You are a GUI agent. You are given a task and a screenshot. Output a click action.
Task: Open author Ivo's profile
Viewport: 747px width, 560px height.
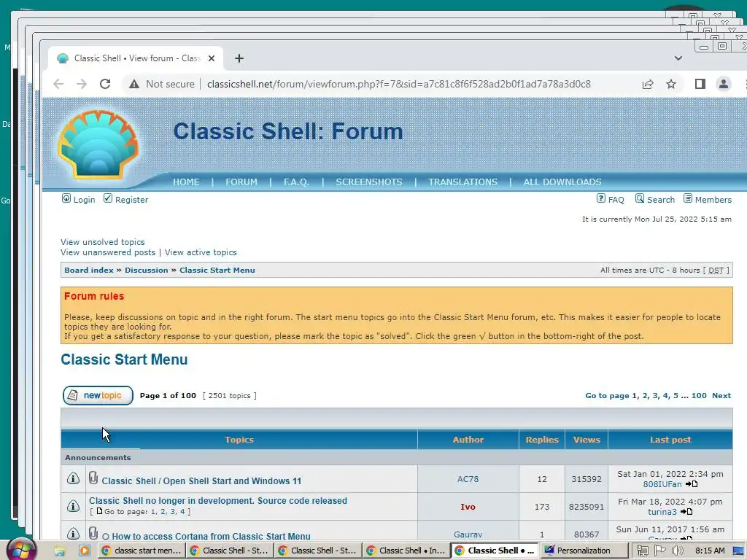coord(468,507)
